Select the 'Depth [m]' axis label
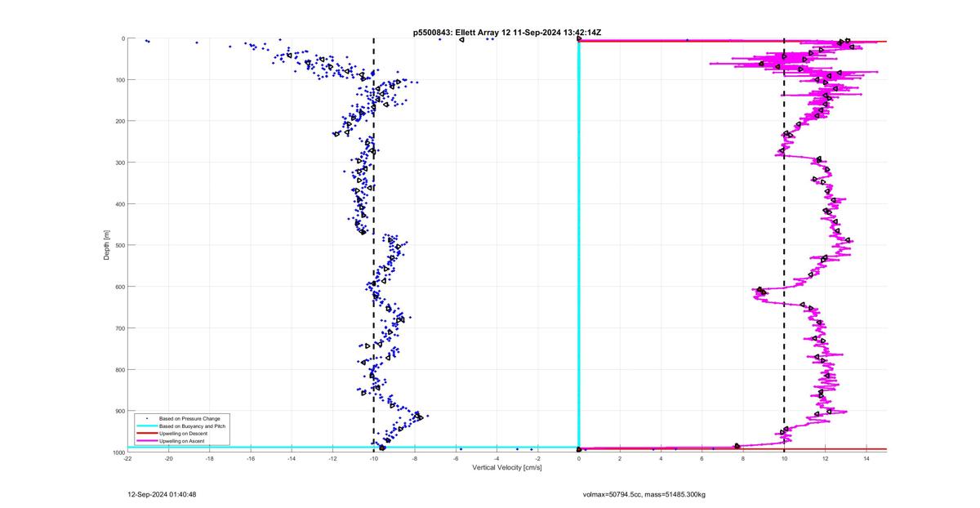This screenshot has width=980, height=508. coord(107,245)
